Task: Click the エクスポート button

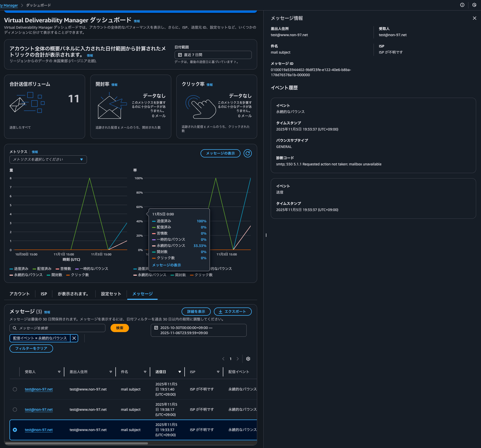Action: point(233,312)
